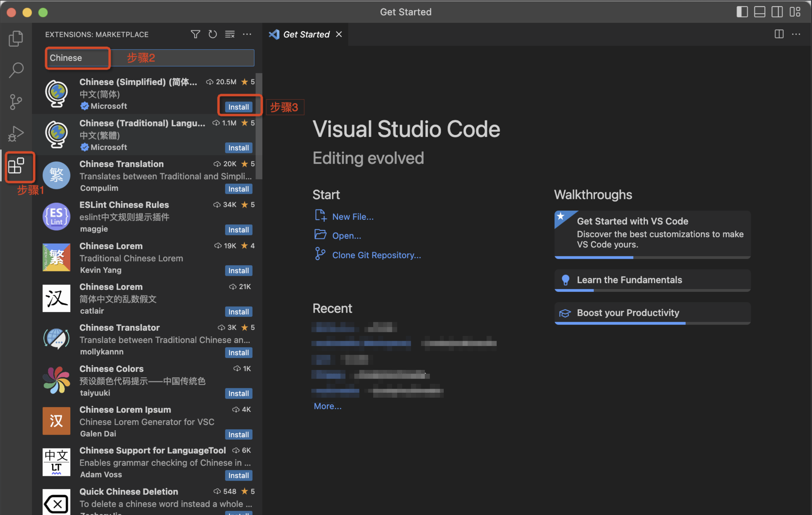Image resolution: width=812 pixels, height=515 pixels.
Task: Open Chinese (Traditional) globe icon
Action: coord(56,134)
